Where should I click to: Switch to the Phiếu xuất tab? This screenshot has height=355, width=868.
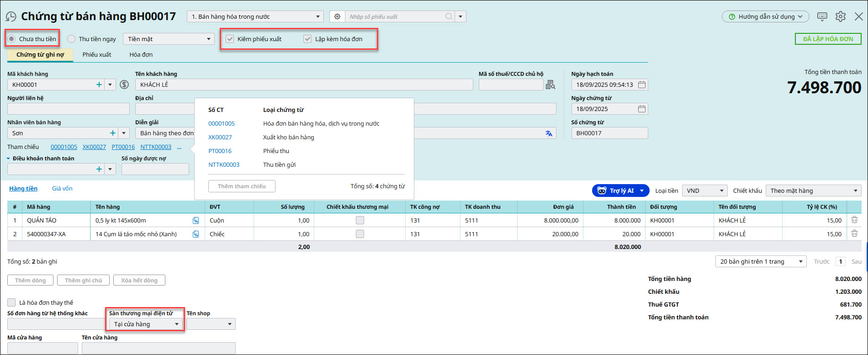coord(97,55)
